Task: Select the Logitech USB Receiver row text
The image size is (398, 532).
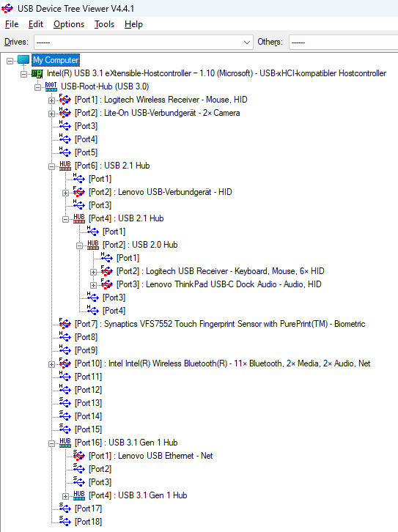Action: (x=220, y=271)
